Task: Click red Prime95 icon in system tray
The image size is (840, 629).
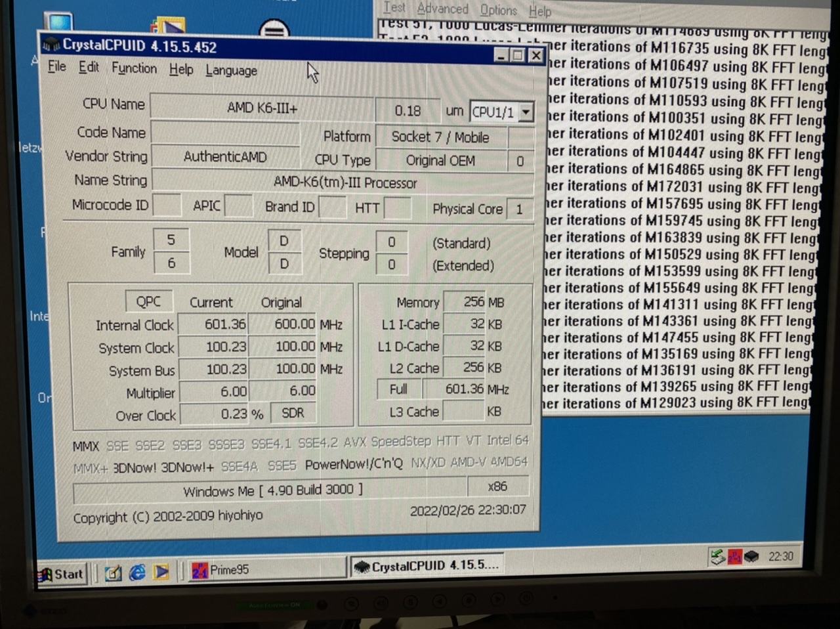Action: (734, 557)
